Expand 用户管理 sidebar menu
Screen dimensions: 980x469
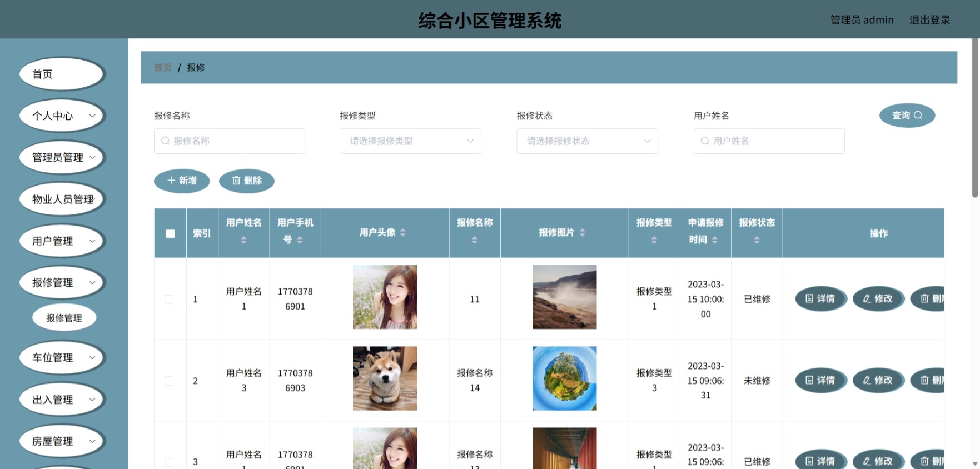pyautogui.click(x=62, y=241)
